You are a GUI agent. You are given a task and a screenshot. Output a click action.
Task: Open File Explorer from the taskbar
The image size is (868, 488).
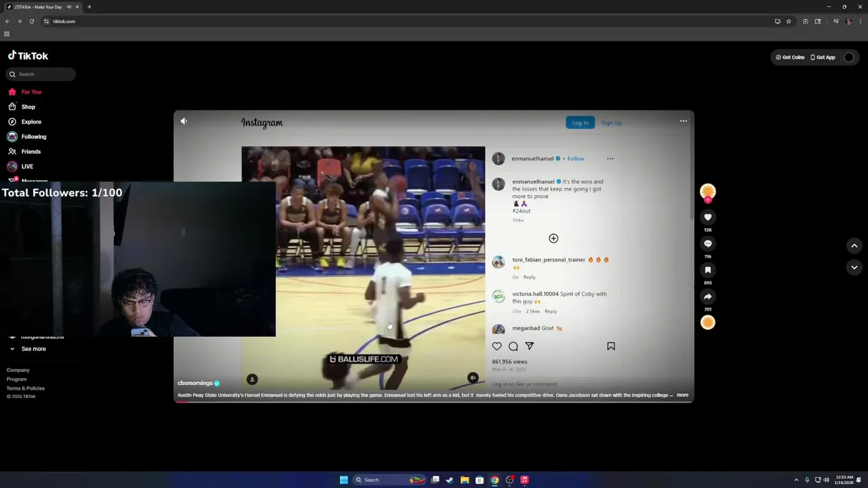pos(465,480)
